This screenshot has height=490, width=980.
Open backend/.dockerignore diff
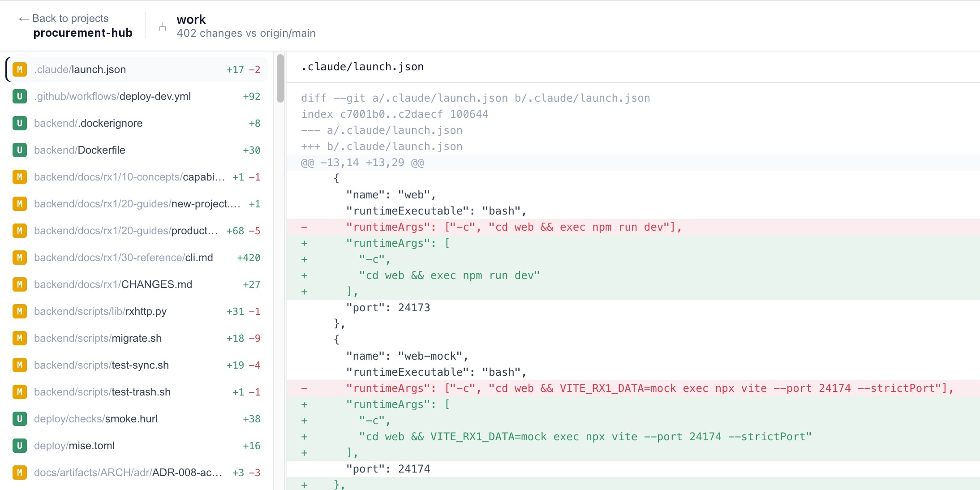[x=137, y=123]
